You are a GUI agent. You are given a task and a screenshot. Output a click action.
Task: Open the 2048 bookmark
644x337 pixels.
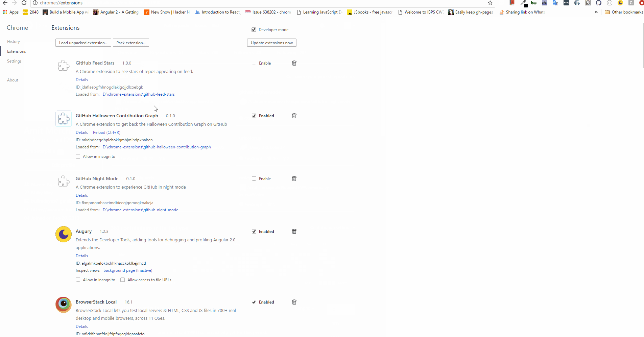31,12
